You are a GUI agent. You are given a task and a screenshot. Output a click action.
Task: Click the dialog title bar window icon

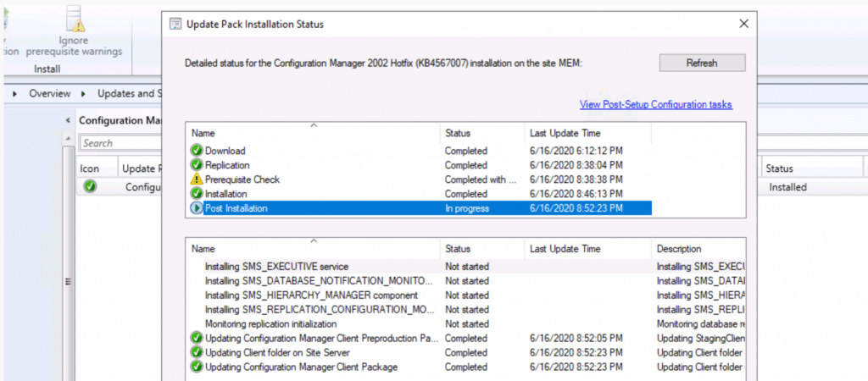[x=175, y=24]
